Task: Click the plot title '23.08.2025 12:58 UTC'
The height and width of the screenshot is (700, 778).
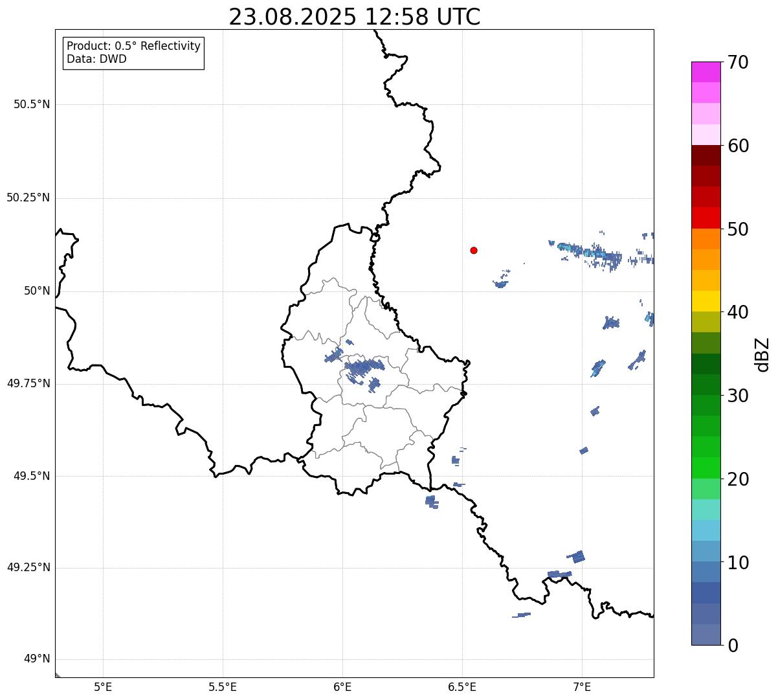Action: point(355,17)
